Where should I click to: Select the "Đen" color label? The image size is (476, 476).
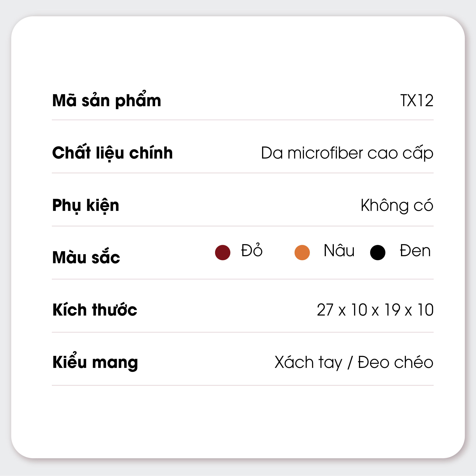(x=415, y=251)
